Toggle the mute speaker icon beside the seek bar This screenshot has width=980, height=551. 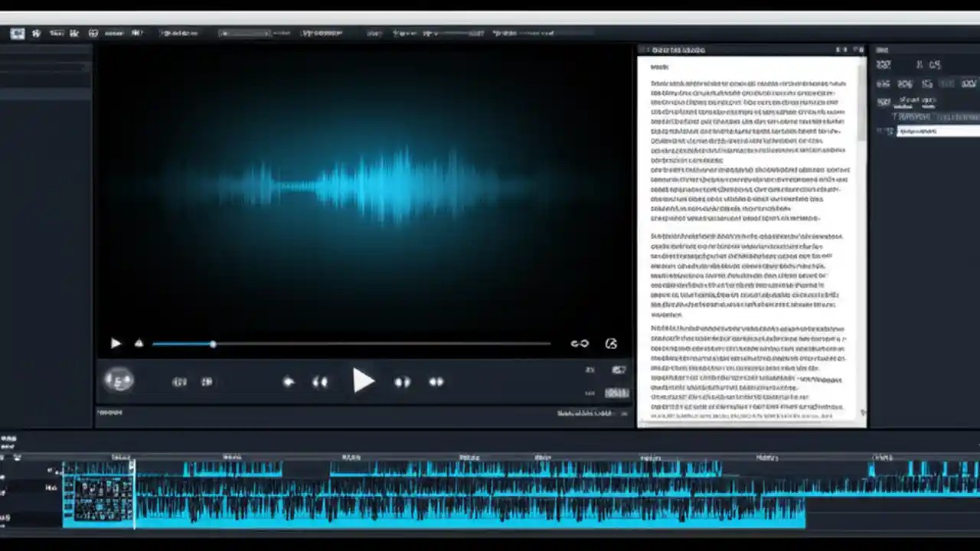tap(139, 344)
